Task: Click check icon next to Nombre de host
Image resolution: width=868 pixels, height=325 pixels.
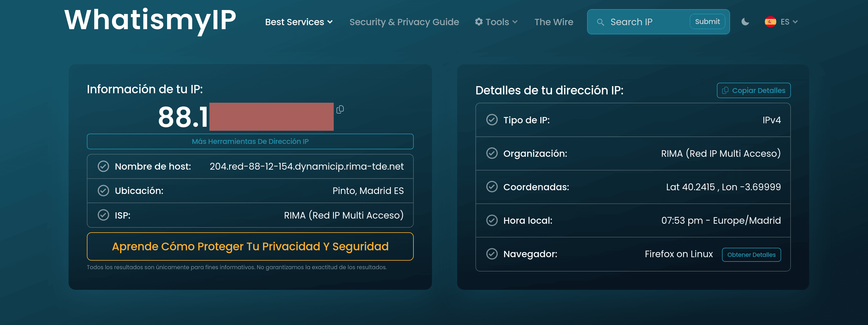Action: click(x=103, y=167)
